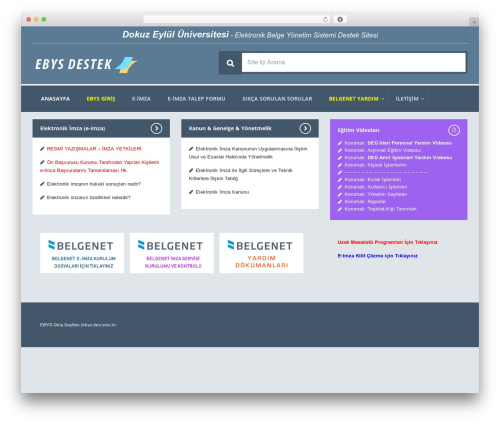Click pencil icon beside Arşivnet Eğitim Videosu
This screenshot has height=423, width=500.
click(x=340, y=150)
